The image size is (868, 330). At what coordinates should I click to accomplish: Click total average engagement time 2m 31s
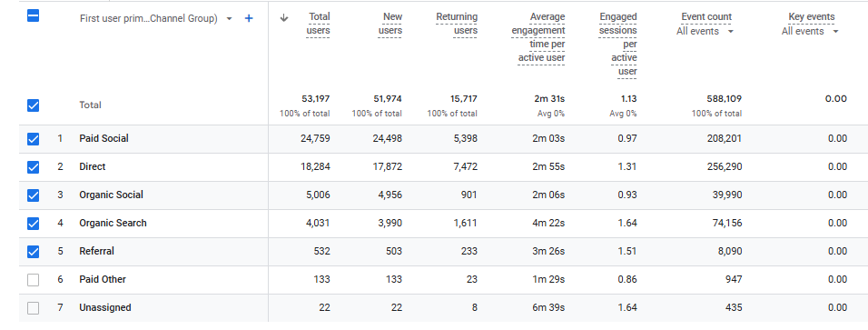(550, 99)
